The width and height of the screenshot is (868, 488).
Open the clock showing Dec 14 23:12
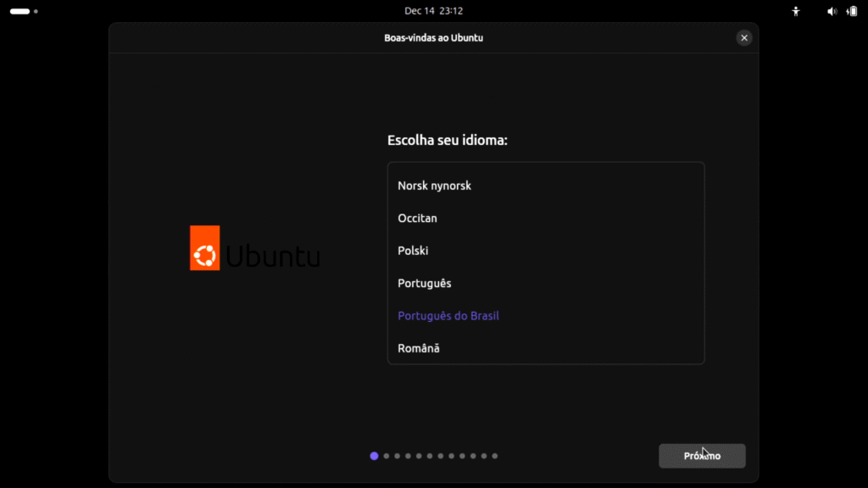coord(433,11)
